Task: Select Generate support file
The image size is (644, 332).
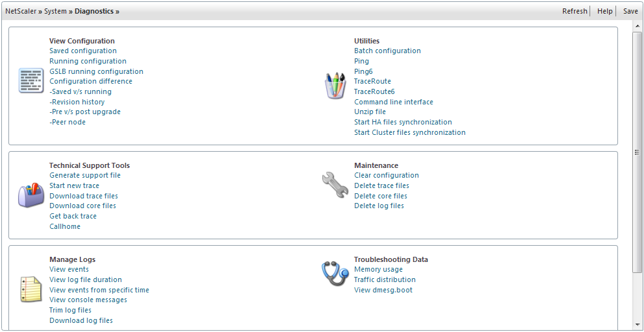Action: (x=85, y=175)
